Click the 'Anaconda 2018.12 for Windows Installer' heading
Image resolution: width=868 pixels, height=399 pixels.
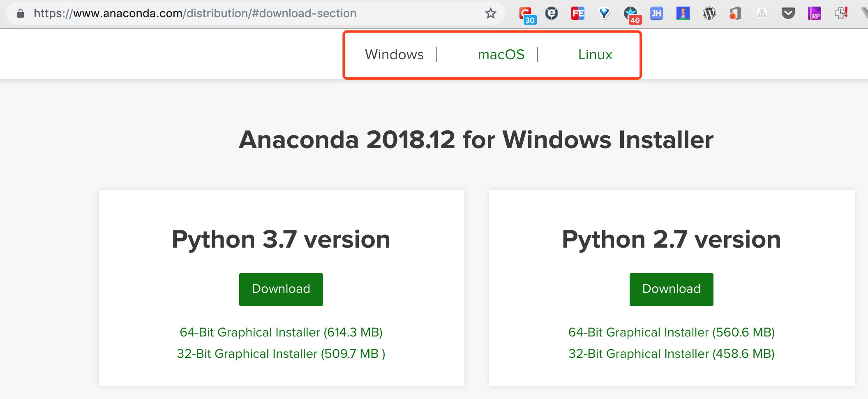(x=476, y=140)
